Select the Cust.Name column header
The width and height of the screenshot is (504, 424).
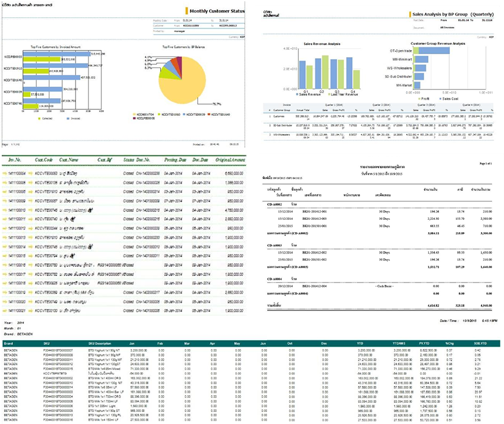69,160
